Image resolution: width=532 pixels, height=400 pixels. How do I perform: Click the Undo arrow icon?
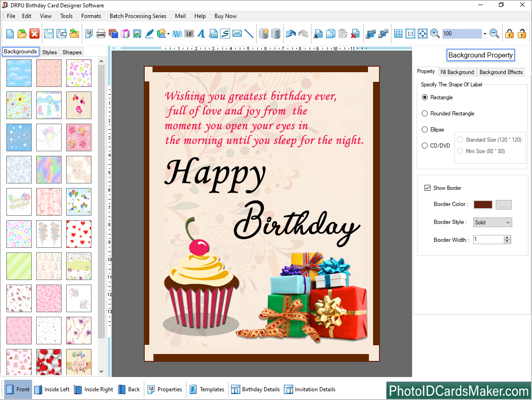(290, 34)
